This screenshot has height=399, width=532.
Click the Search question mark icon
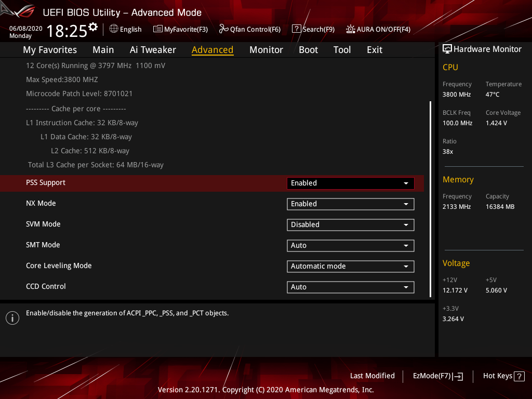[296, 29]
